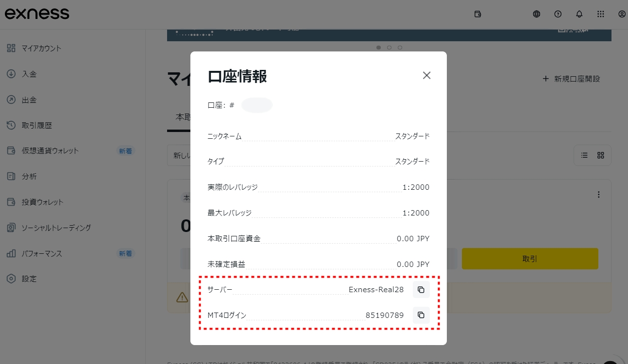The image size is (628, 364).
Task: Click the yellow 取引 button
Action: click(x=529, y=259)
